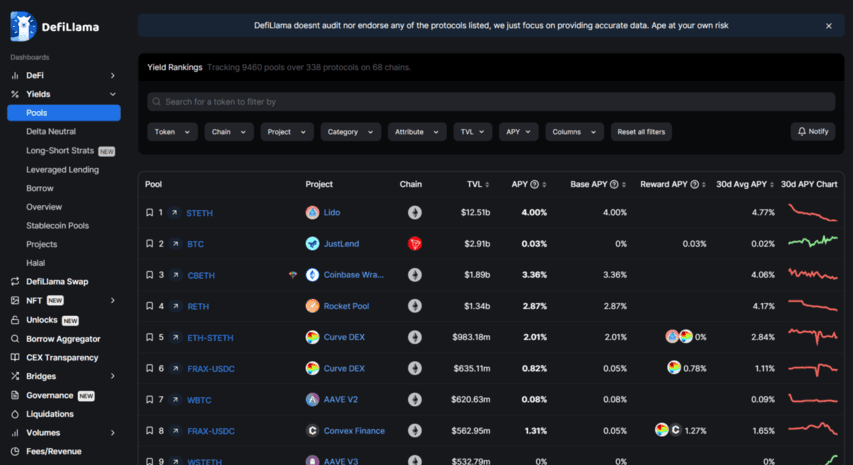This screenshot has width=853, height=465.
Task: Click the AAVE V2 project logo
Action: coord(312,400)
